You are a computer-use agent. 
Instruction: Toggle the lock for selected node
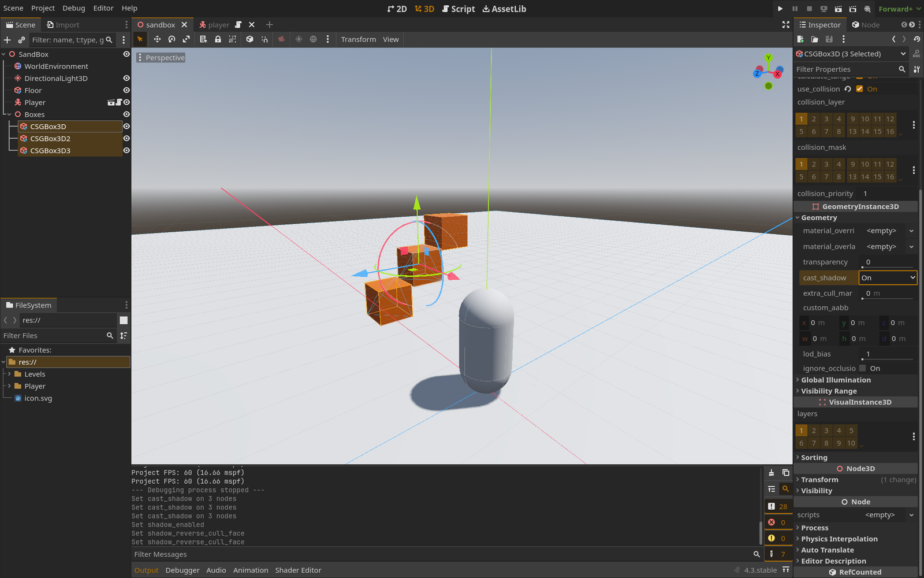point(218,39)
